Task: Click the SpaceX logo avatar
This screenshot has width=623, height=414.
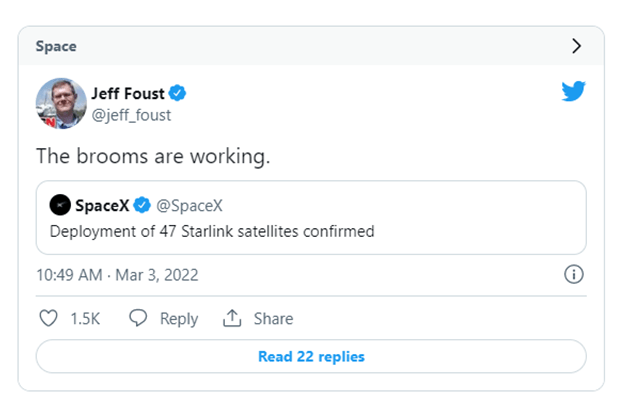Action: [x=60, y=206]
